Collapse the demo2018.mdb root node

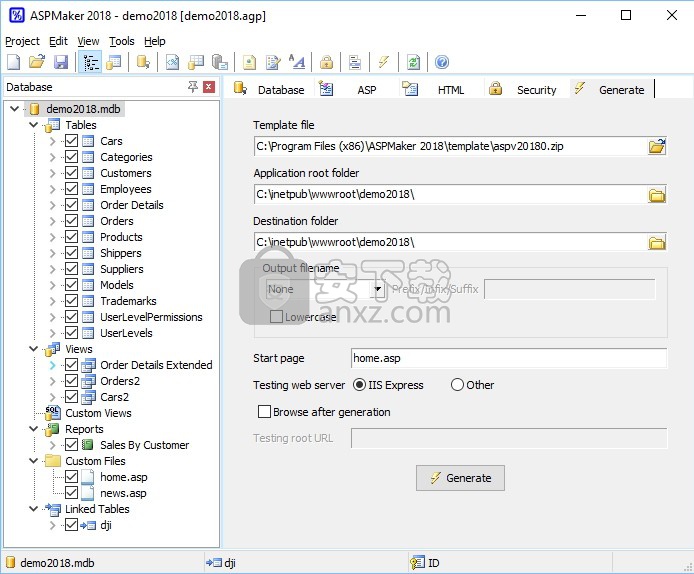(15, 108)
